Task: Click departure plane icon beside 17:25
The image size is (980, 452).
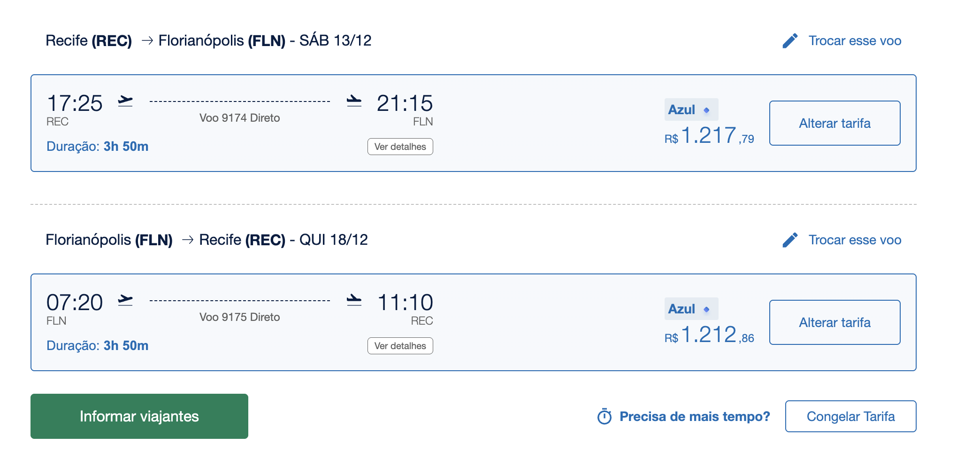Action: 125,101
